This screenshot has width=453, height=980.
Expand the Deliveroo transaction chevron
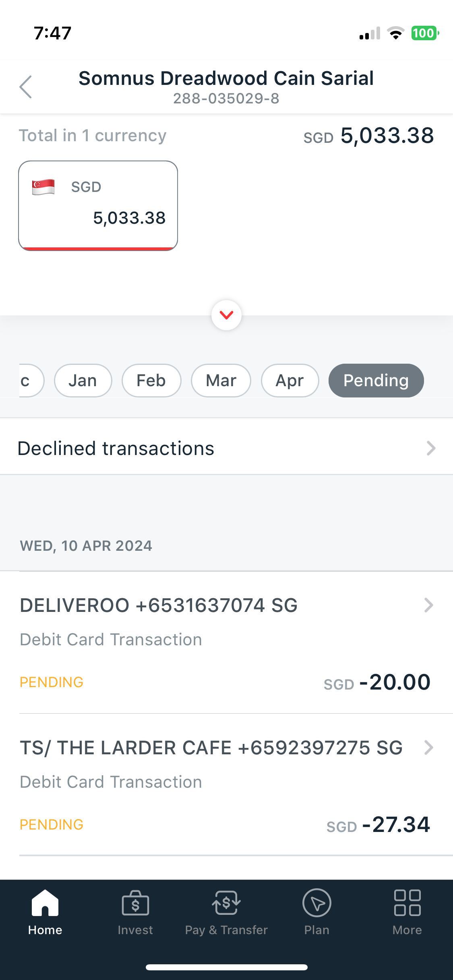(x=429, y=605)
